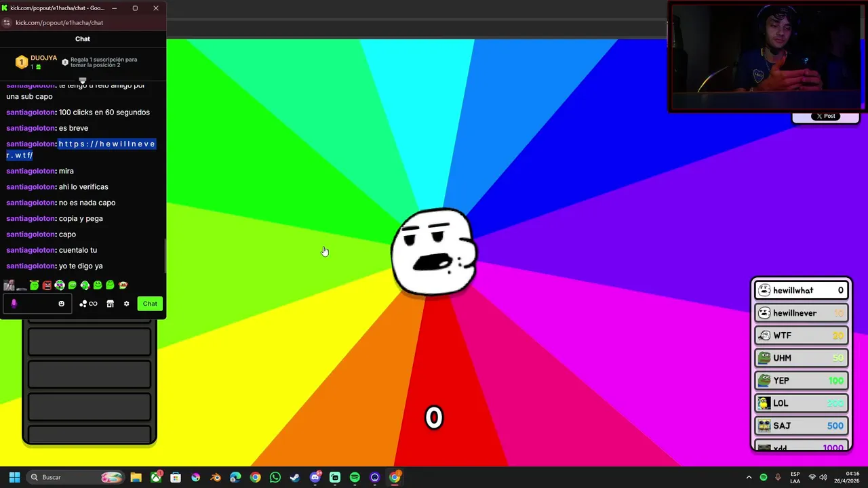Insert the angry red emote
868x488 pixels.
[x=47, y=285]
